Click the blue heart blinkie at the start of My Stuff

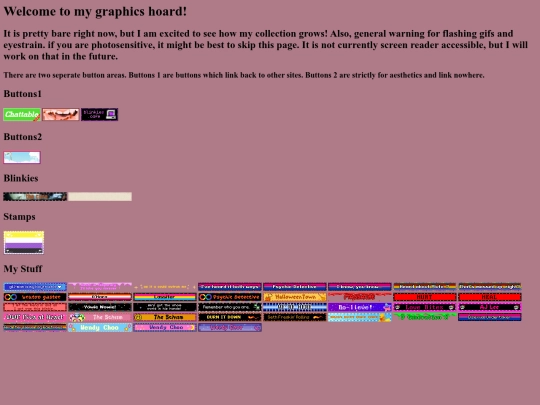35,287
